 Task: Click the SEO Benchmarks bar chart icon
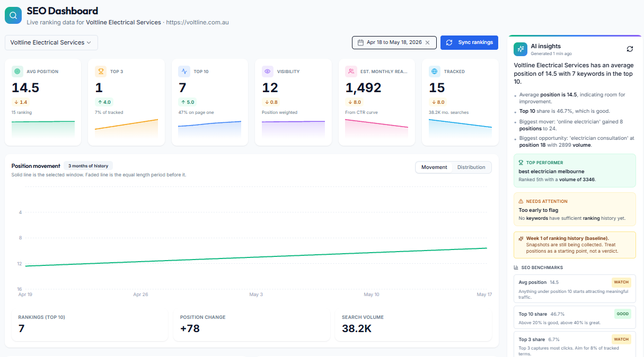tap(516, 267)
